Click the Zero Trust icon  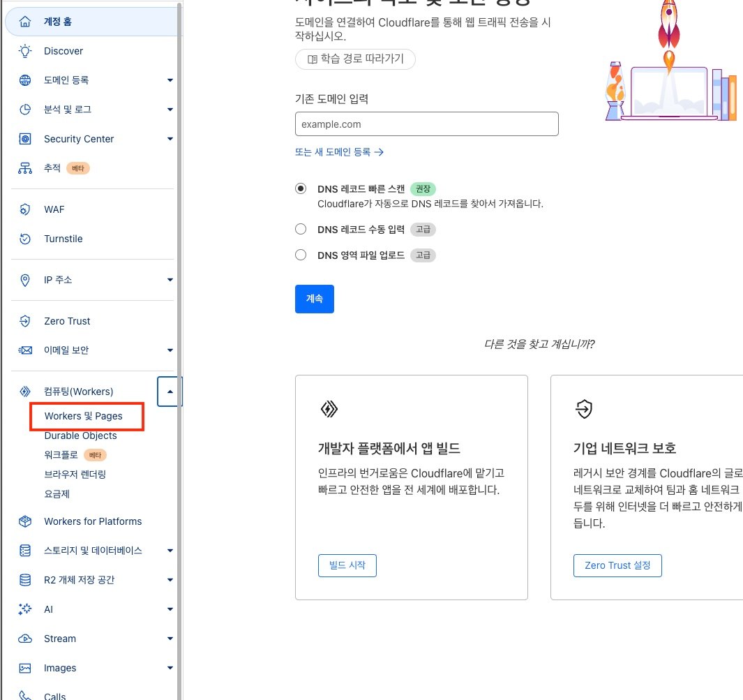tap(25, 321)
